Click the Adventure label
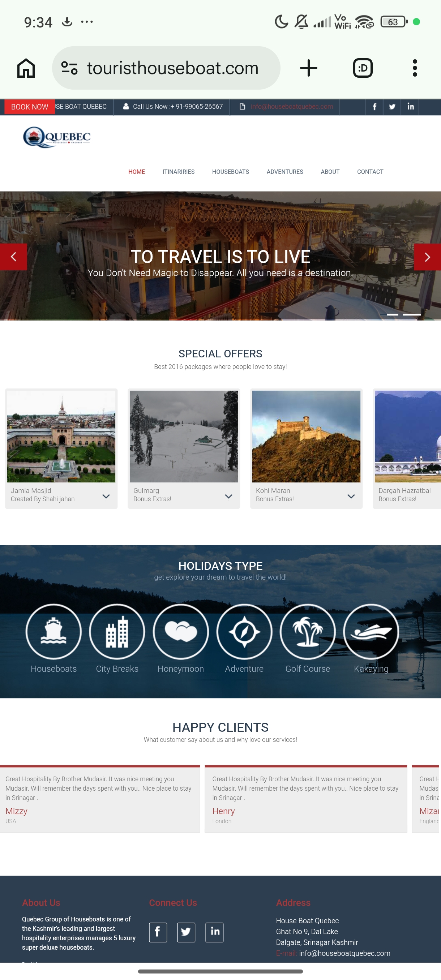The height and width of the screenshot is (980, 441). tap(244, 669)
